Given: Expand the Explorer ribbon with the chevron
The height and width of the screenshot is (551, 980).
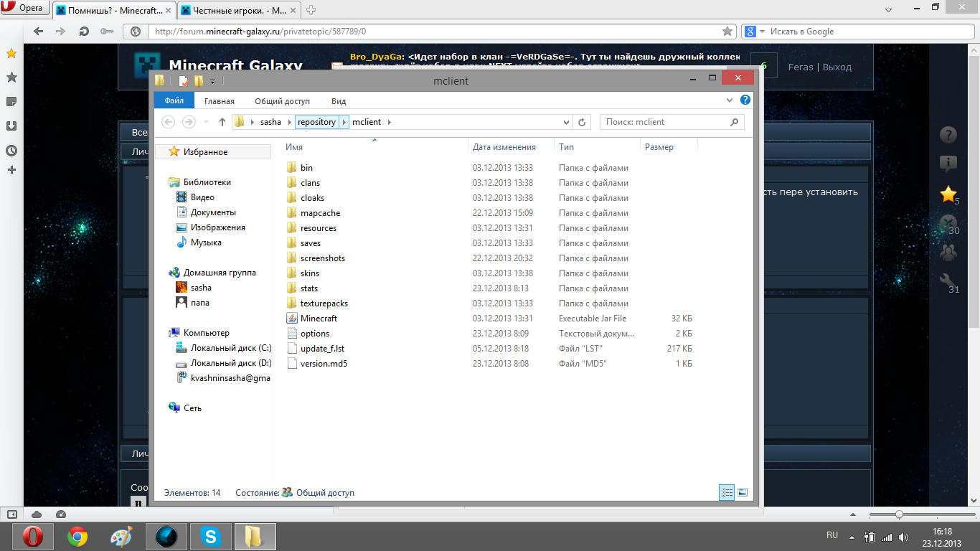Looking at the screenshot, I should [730, 100].
